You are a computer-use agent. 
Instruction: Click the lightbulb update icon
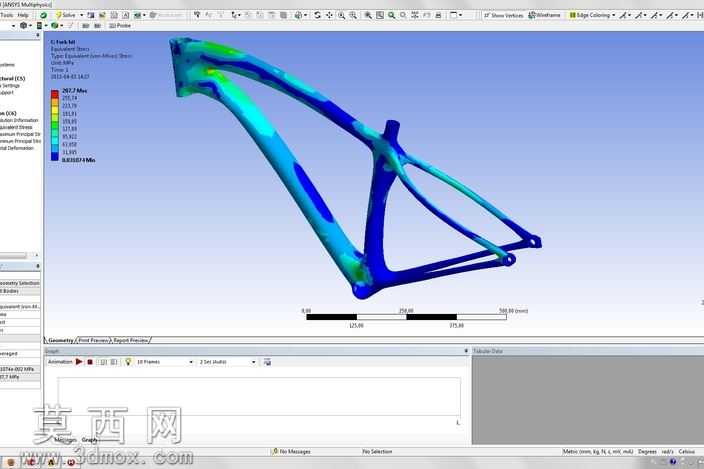(128, 362)
